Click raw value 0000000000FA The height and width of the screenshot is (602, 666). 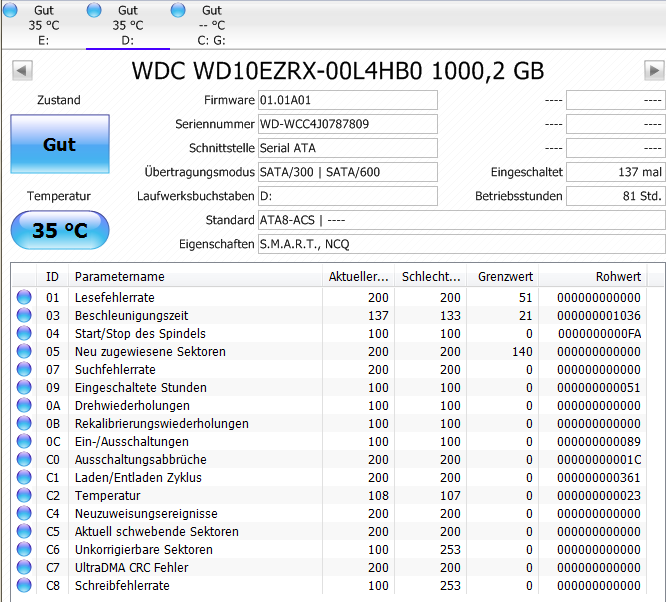599,334
